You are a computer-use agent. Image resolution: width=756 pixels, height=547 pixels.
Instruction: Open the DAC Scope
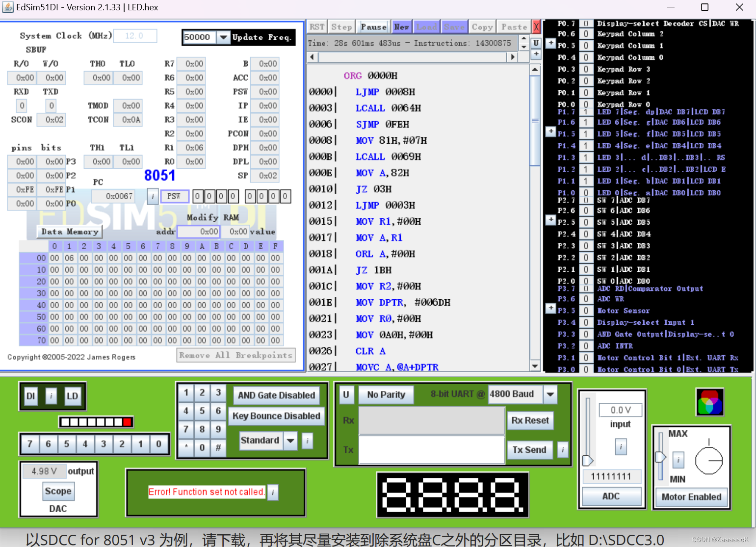[58, 491]
